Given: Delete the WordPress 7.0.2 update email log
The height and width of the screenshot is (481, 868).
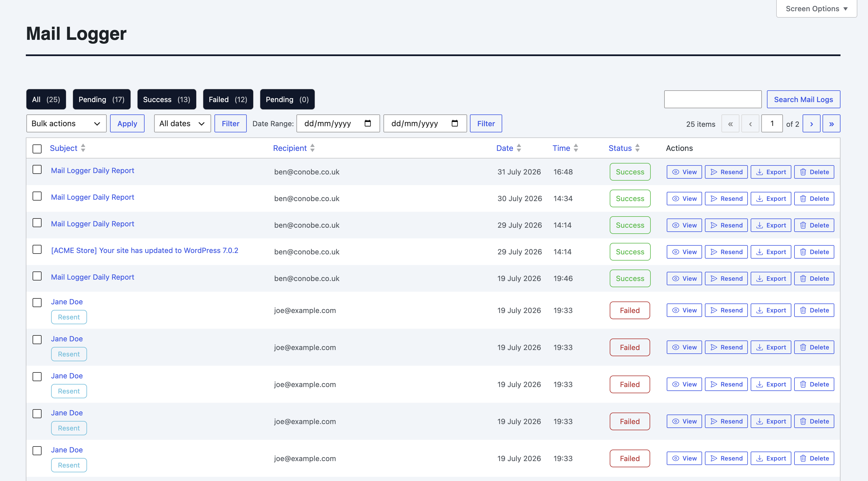Looking at the screenshot, I should [x=814, y=252].
